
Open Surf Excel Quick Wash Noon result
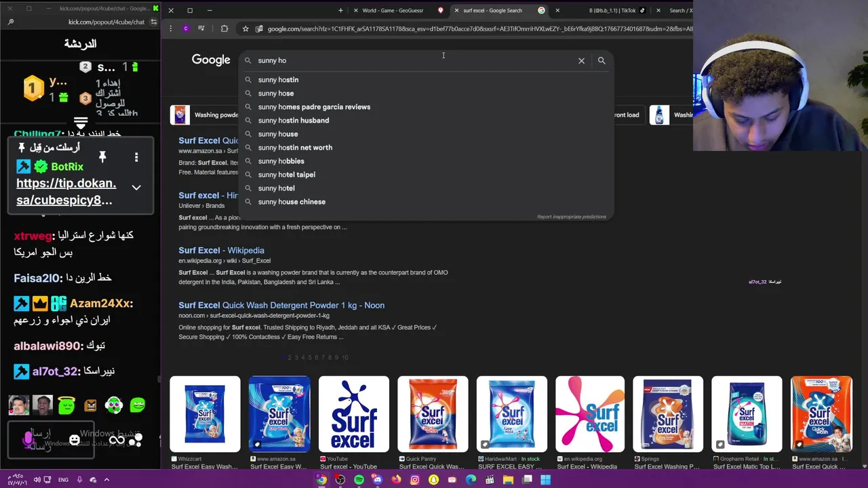pyautogui.click(x=281, y=305)
